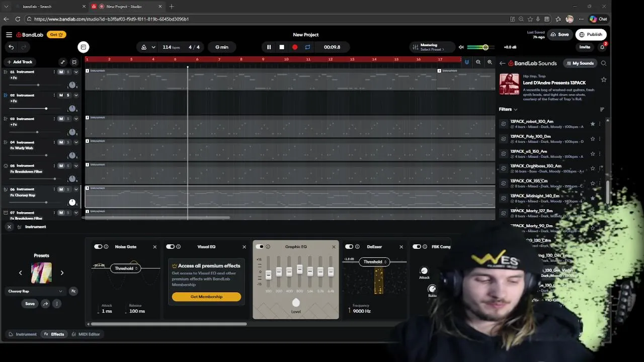Image resolution: width=644 pixels, height=362 pixels.
Task: Click the Add Track button
Action: (x=20, y=62)
